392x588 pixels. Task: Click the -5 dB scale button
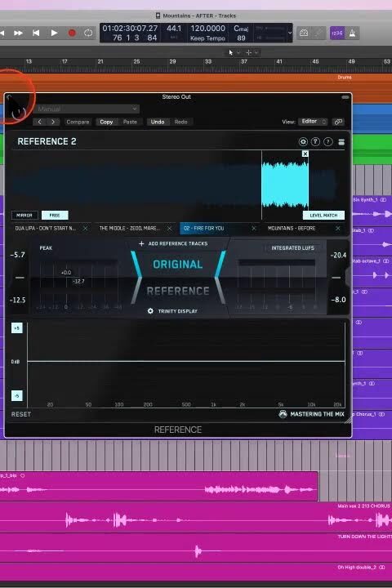coord(17,395)
